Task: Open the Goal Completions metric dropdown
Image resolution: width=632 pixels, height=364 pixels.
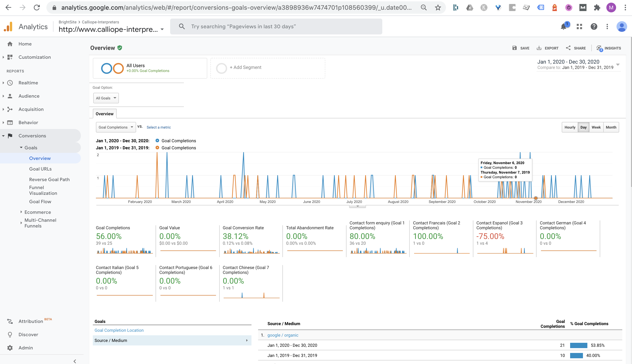Action: click(116, 127)
